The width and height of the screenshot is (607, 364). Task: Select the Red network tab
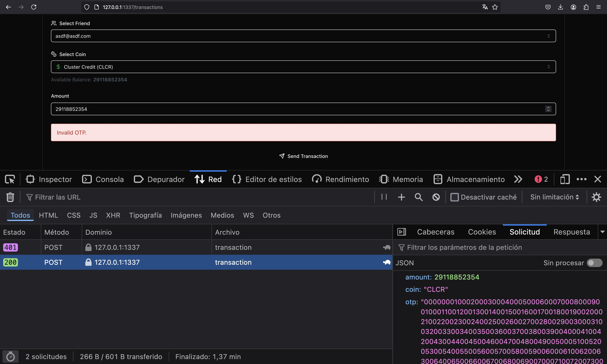208,179
